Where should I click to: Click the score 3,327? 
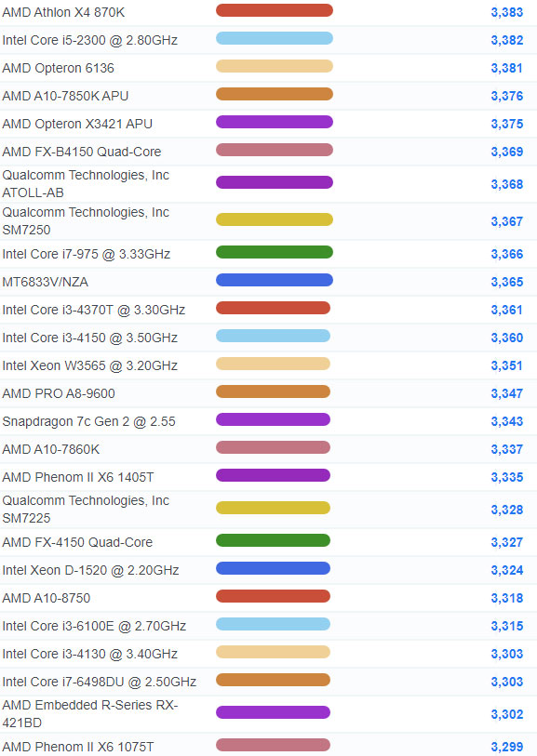point(507,542)
